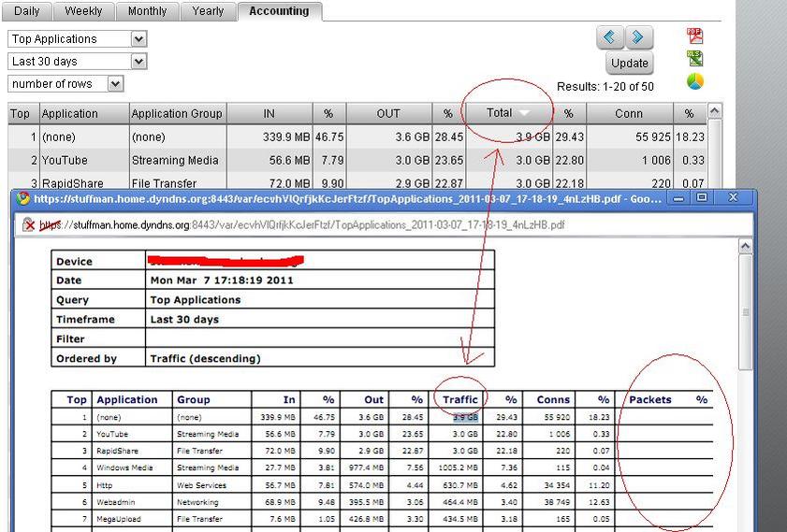
Task: Click the insecure HTTPS warning icon
Action: (28, 225)
